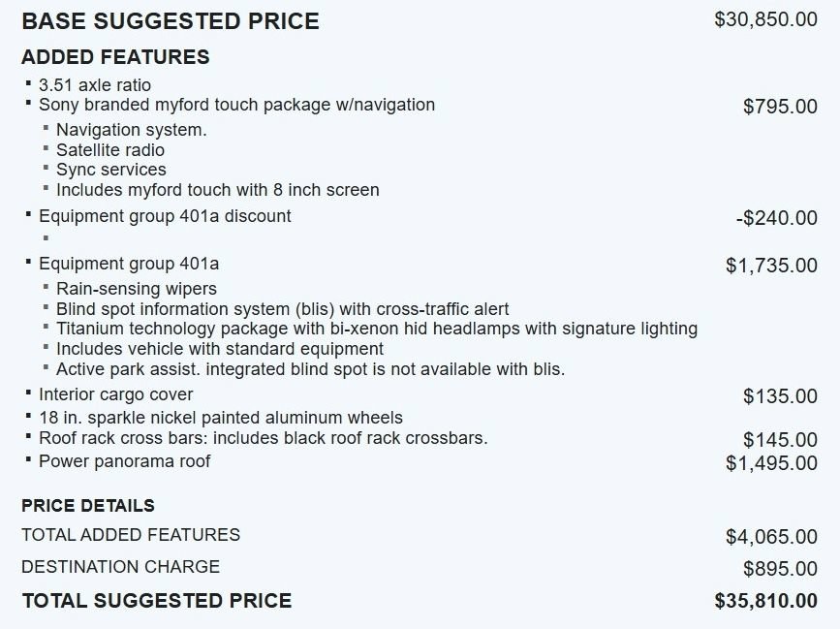Viewport: 840px width, 629px height.
Task: Click the Base Suggested Price heading
Action: [x=171, y=21]
